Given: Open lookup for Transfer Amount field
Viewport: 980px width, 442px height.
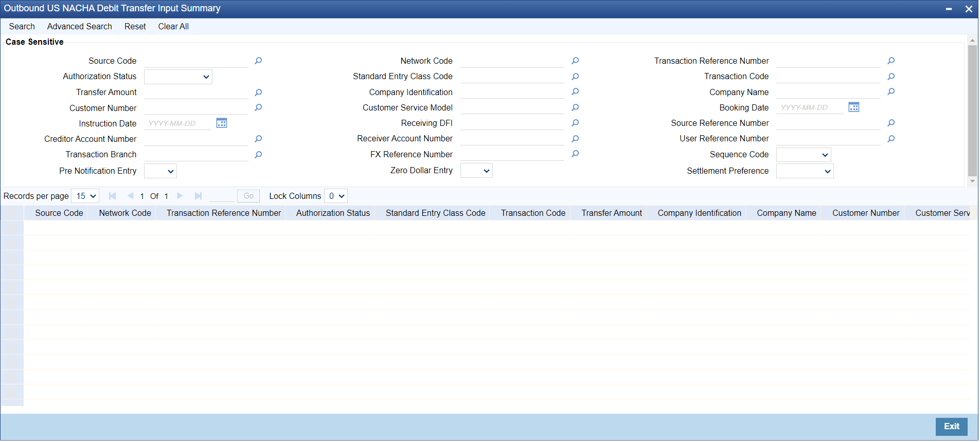Looking at the screenshot, I should coord(258,93).
